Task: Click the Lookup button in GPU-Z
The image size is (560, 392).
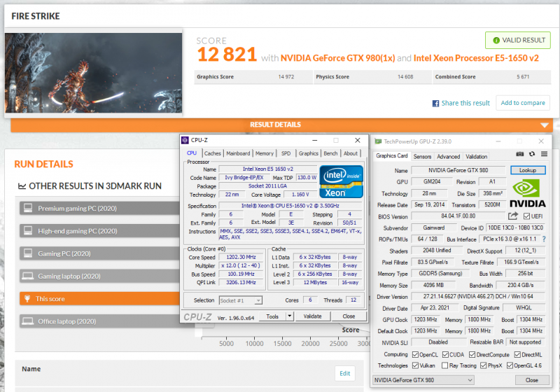Action: 527,170
